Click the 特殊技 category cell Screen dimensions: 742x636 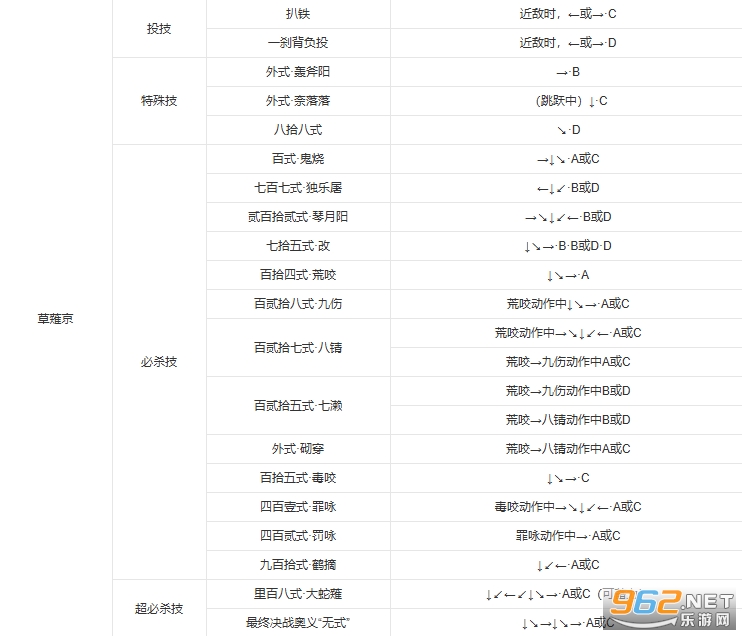point(159,100)
